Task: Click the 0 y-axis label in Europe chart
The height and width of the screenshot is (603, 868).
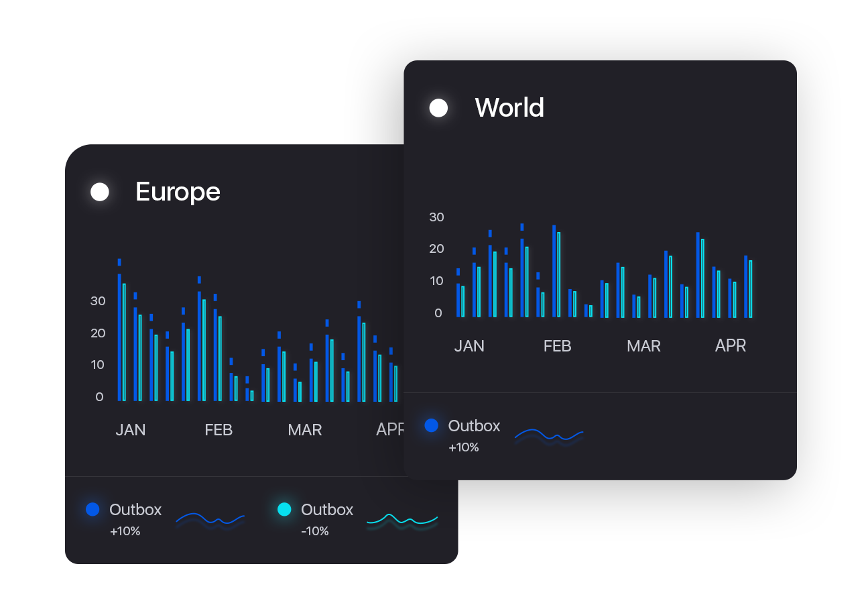Action: point(100,397)
